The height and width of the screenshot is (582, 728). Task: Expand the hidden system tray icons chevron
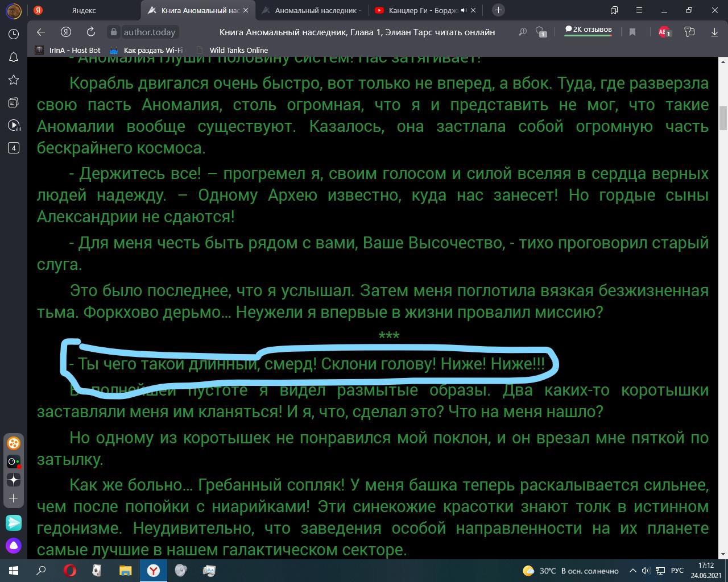pyautogui.click(x=632, y=571)
